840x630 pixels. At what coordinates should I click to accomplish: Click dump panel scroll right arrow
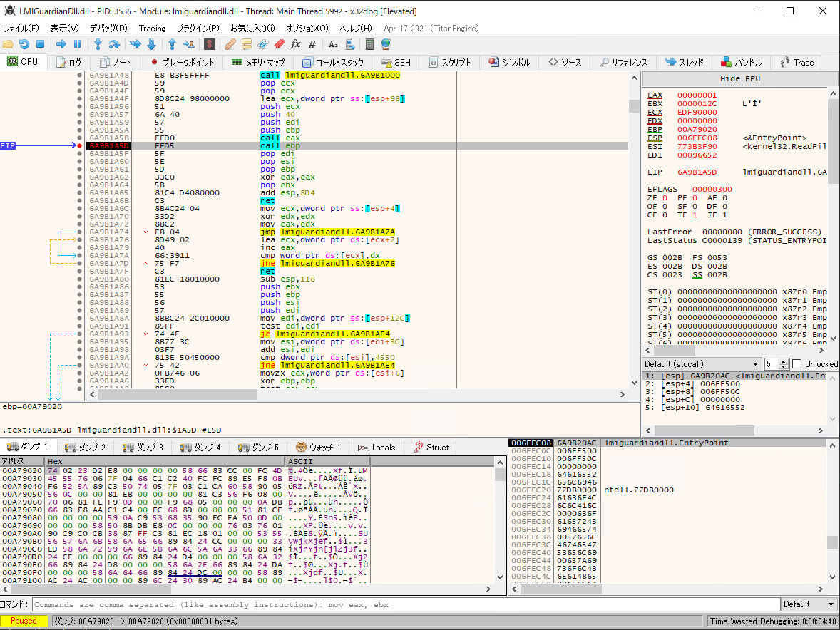click(488, 589)
